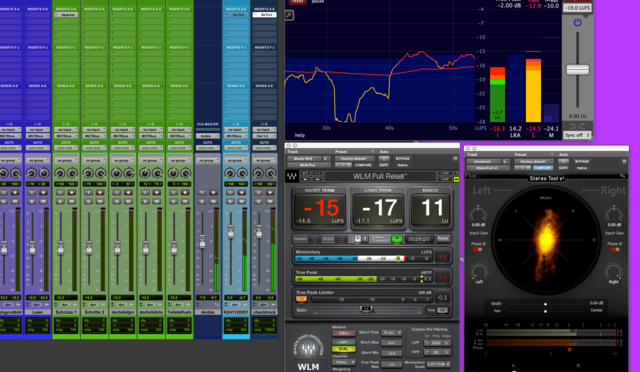
Task: Click BYPASS in the WLM plugin header
Action: click(x=402, y=159)
